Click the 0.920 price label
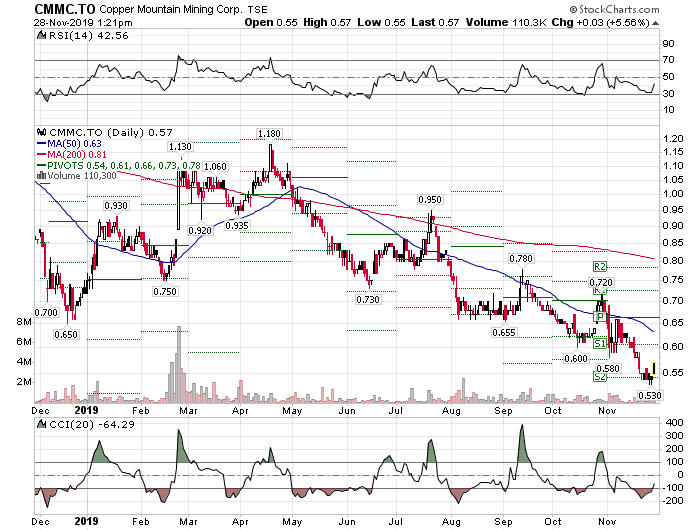Viewport: 700px width, 530px height. pos(200,230)
